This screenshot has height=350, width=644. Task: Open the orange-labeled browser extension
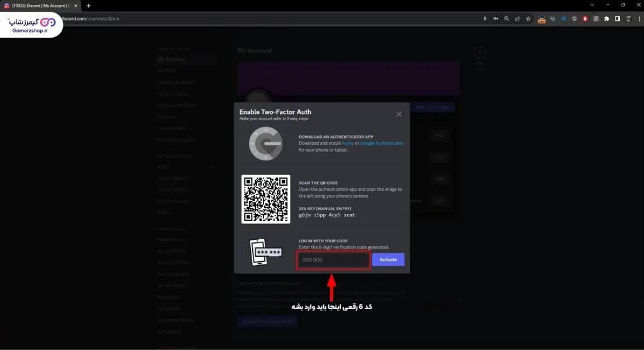click(541, 19)
